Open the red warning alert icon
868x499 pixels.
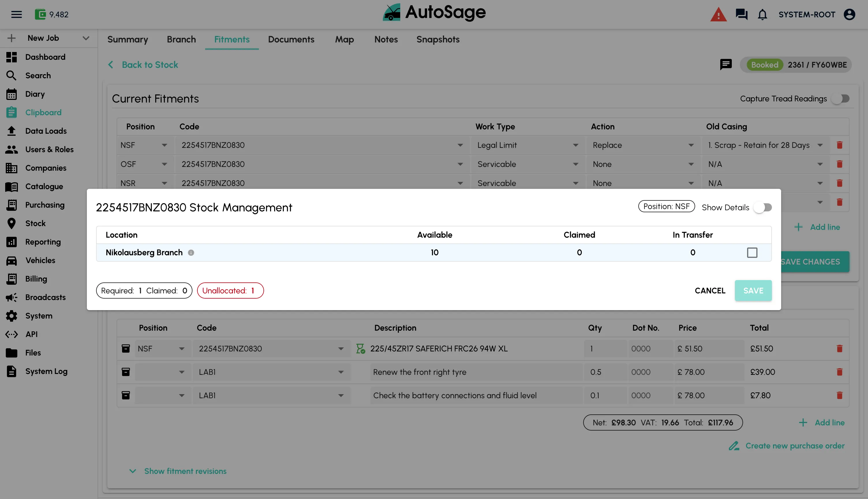(x=718, y=15)
